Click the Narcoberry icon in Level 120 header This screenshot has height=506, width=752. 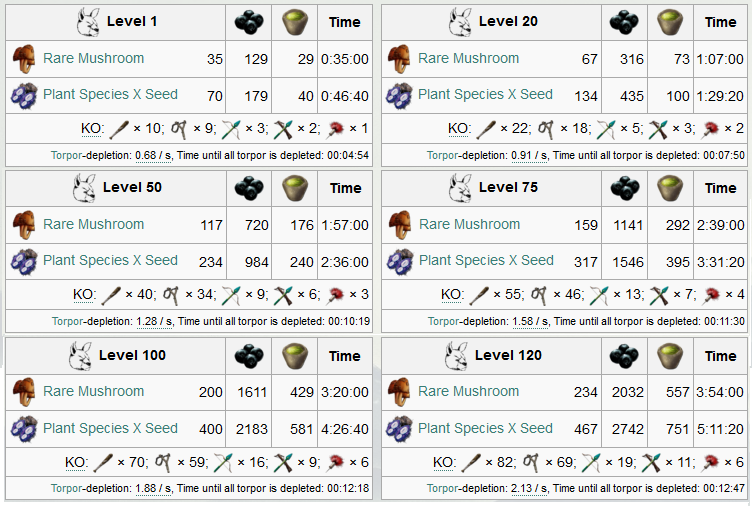[624, 356]
